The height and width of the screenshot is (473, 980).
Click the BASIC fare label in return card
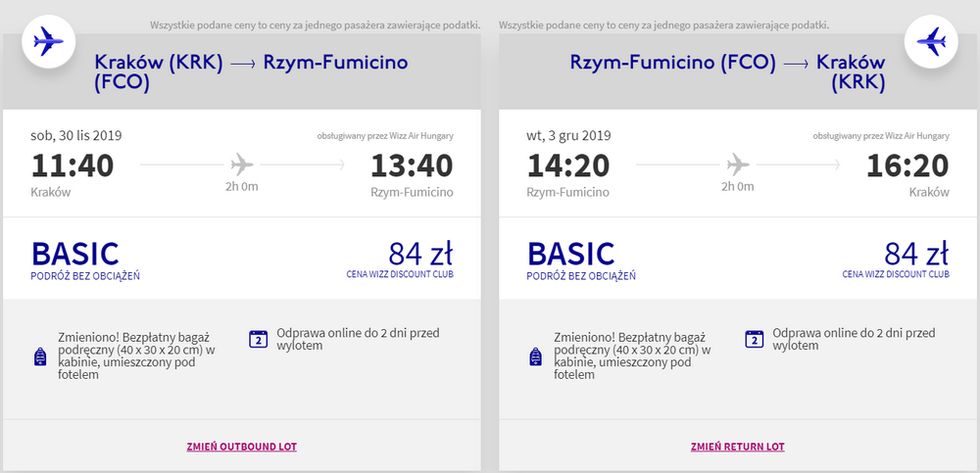pyautogui.click(x=570, y=254)
